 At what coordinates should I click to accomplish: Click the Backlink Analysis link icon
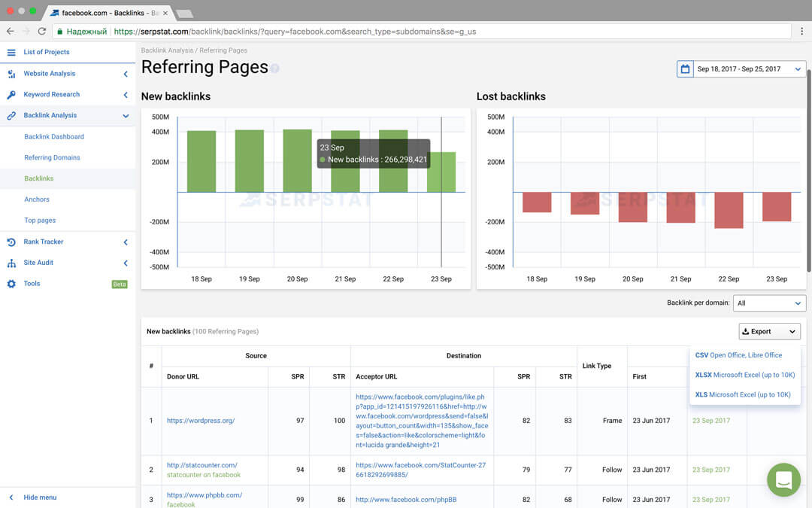click(12, 115)
